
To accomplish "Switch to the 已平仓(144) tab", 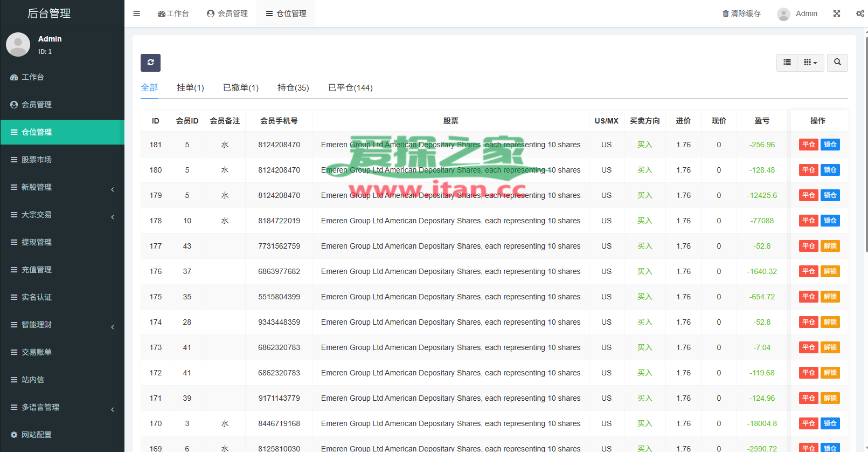I will coord(350,87).
